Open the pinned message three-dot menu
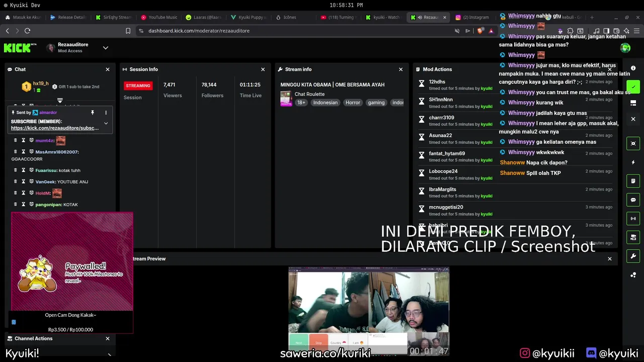644x362 pixels. (x=106, y=113)
